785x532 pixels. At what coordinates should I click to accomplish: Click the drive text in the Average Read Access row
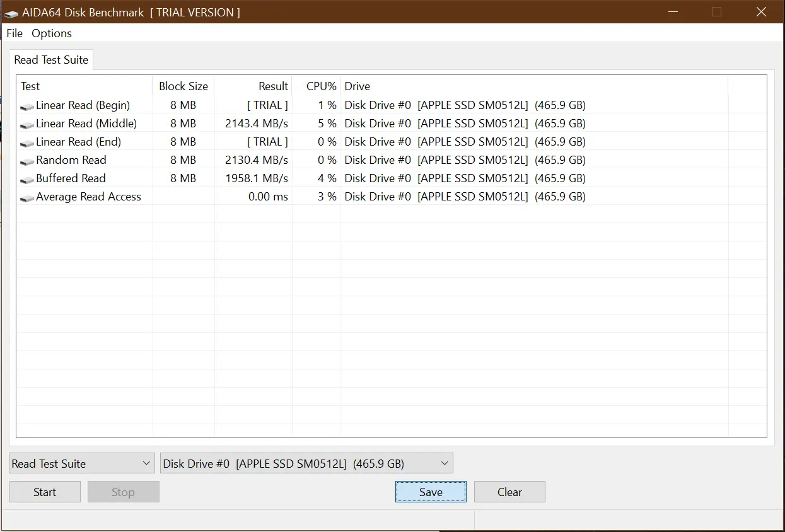tap(465, 197)
